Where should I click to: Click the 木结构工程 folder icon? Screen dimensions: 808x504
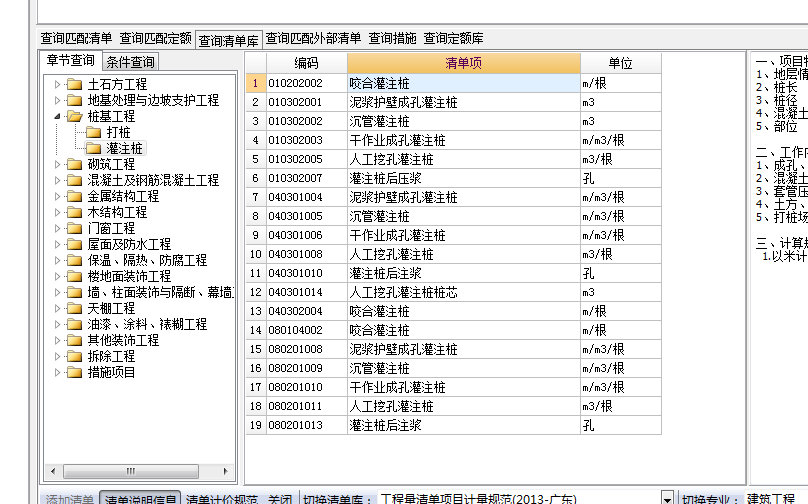coord(74,212)
